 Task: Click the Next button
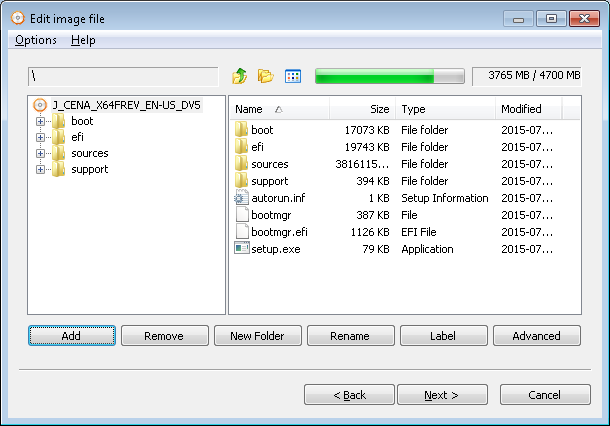pos(442,395)
